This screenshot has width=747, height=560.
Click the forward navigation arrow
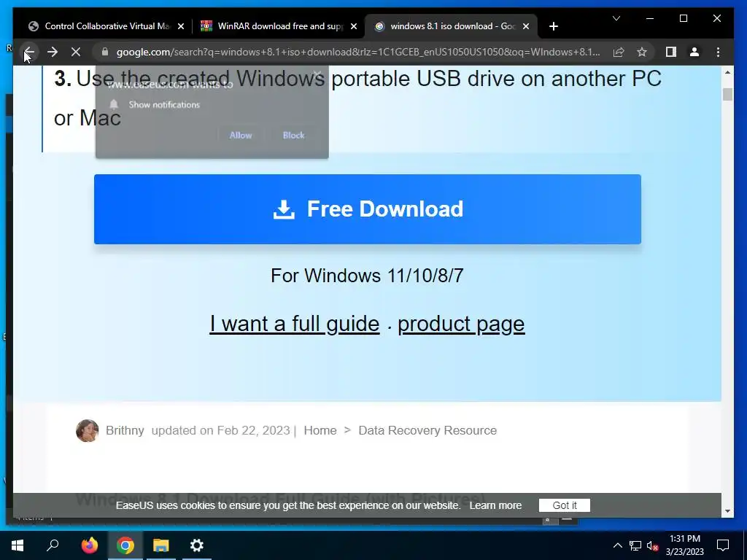53,52
